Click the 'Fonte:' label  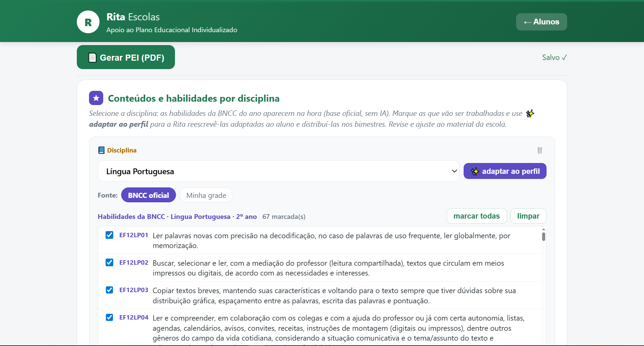tap(108, 195)
